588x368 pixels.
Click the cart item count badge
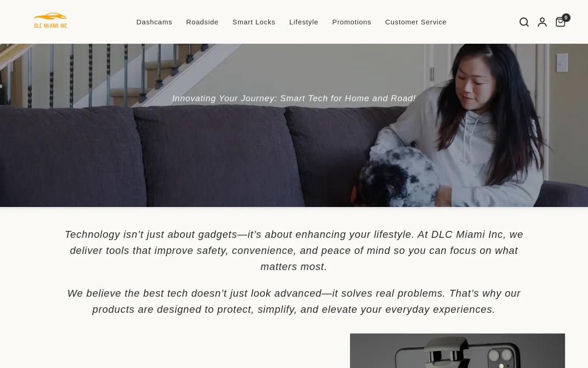(x=566, y=17)
